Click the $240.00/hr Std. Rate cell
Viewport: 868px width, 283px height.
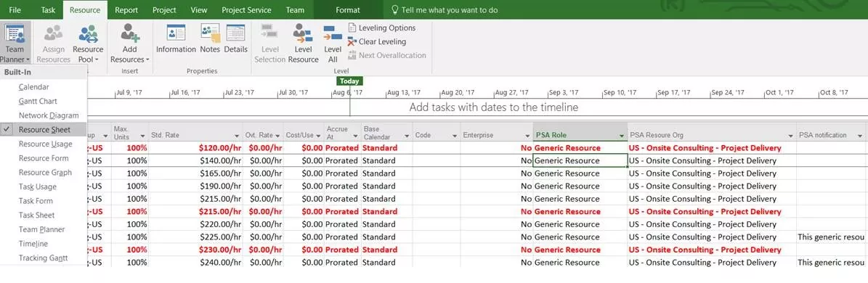pos(195,263)
